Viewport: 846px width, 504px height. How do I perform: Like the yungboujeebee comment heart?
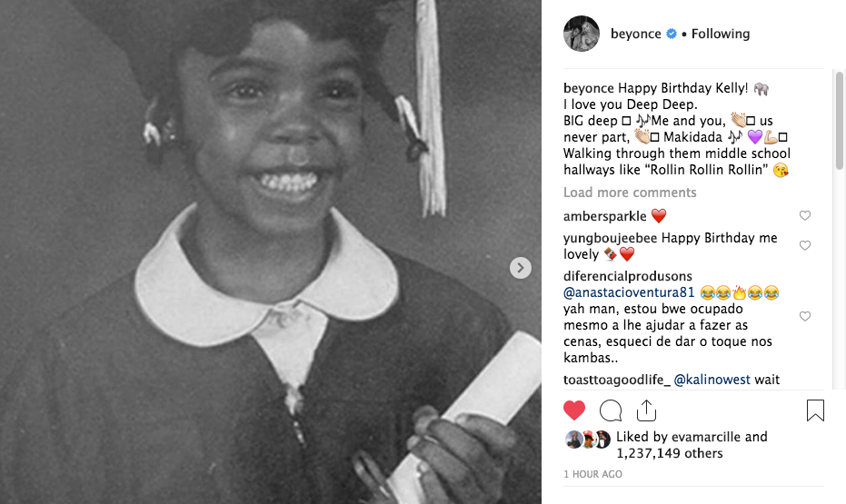(x=805, y=246)
